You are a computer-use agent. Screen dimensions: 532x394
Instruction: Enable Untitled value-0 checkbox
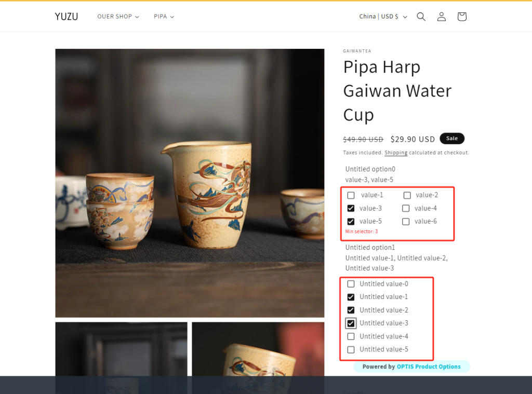[x=351, y=283]
